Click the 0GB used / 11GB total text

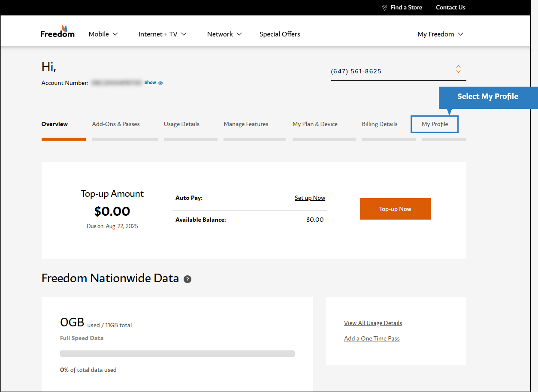(x=96, y=323)
